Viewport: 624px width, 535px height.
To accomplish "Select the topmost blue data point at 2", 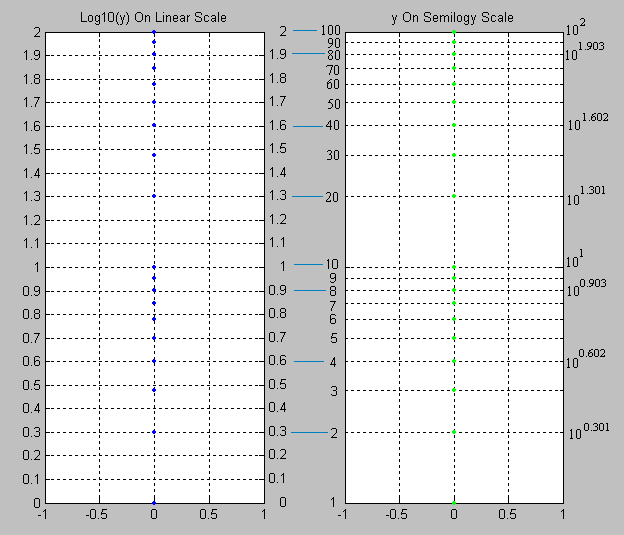I will tap(154, 32).
